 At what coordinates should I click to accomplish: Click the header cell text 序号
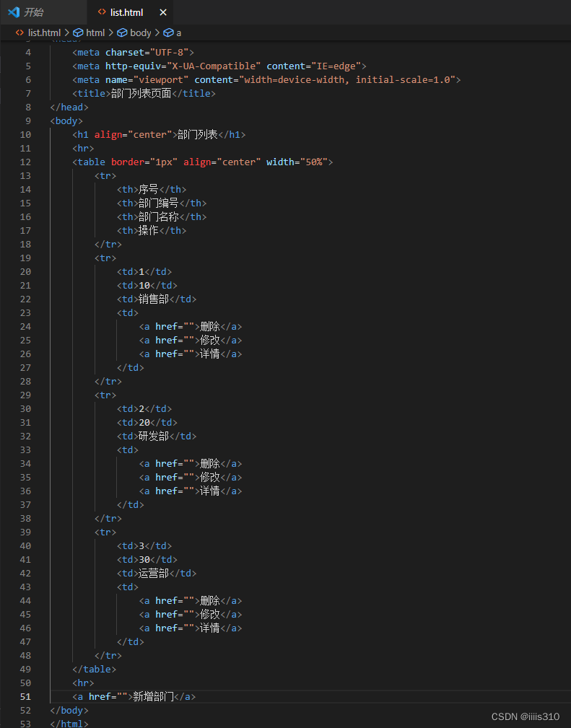coord(149,190)
